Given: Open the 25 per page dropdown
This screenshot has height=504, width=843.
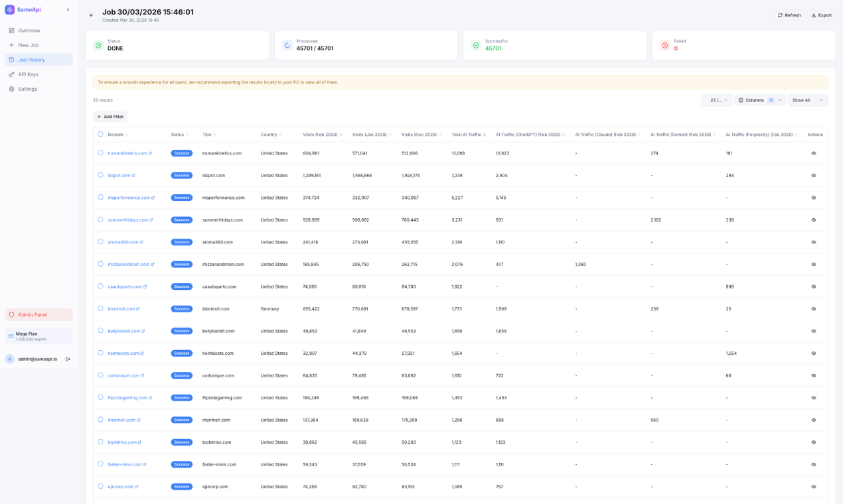Looking at the screenshot, I should (x=717, y=100).
